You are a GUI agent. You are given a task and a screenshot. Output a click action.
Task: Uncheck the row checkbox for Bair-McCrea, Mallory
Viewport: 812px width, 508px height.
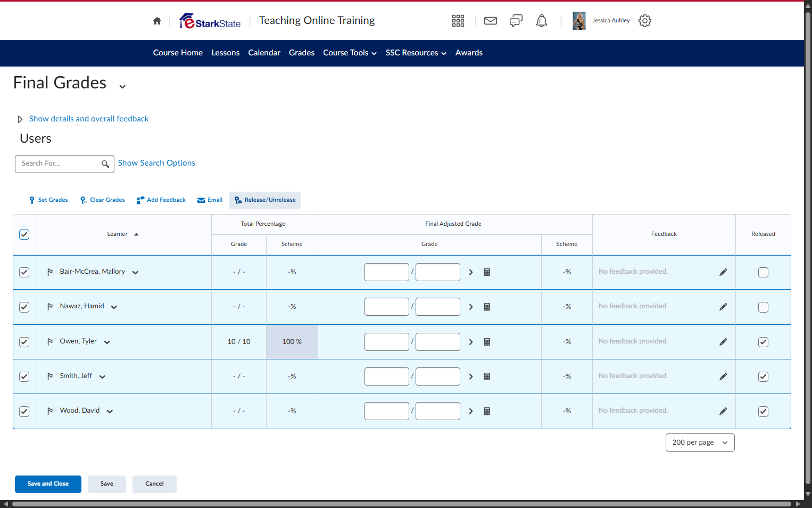coord(24,272)
